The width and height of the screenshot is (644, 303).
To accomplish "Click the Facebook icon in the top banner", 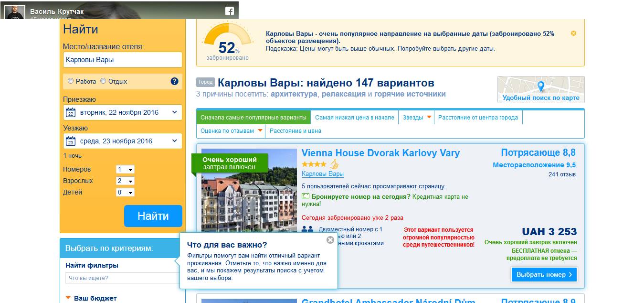I will point(230,11).
